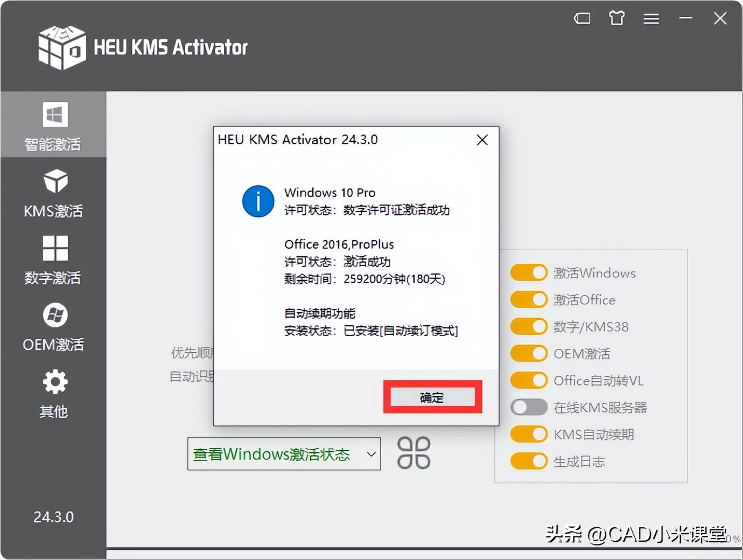Click the Windows 10 Pro text in dialog
This screenshot has height=560, width=743.
[x=330, y=193]
